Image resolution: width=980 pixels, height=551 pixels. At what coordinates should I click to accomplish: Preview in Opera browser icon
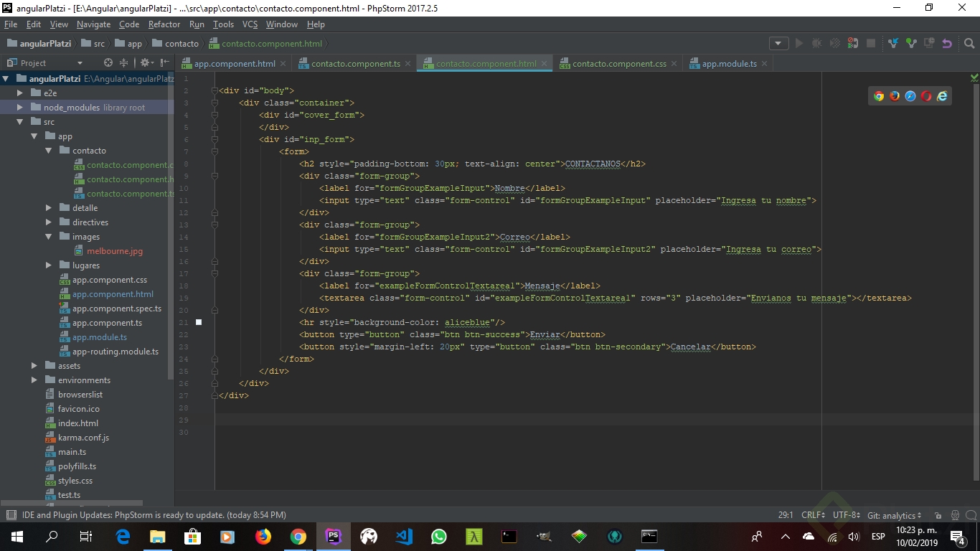click(926, 96)
